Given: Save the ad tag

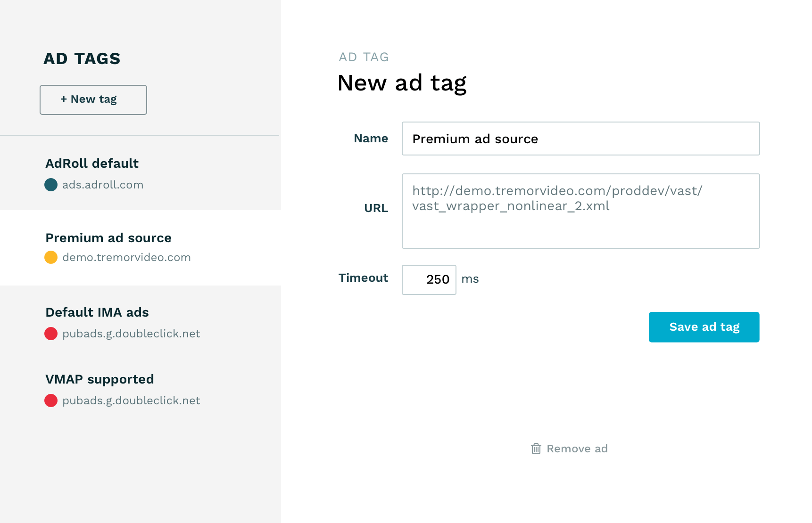Looking at the screenshot, I should point(704,327).
